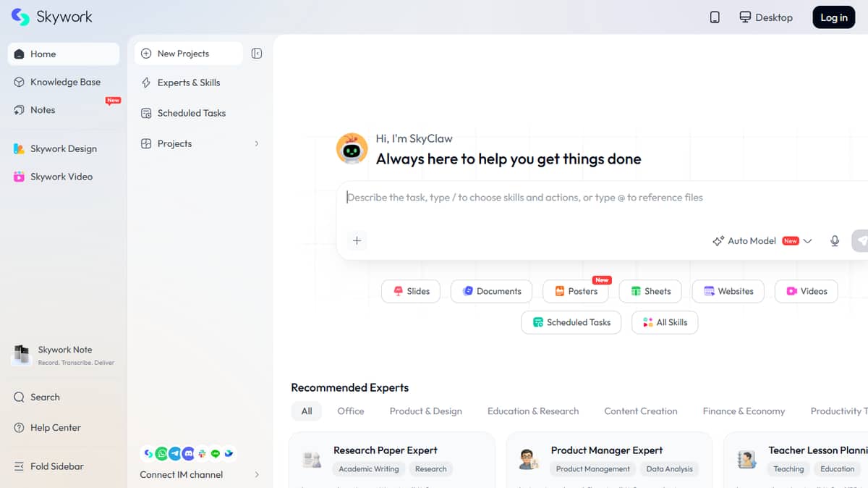
Task: Open the mobile device icon in header
Action: tap(715, 17)
